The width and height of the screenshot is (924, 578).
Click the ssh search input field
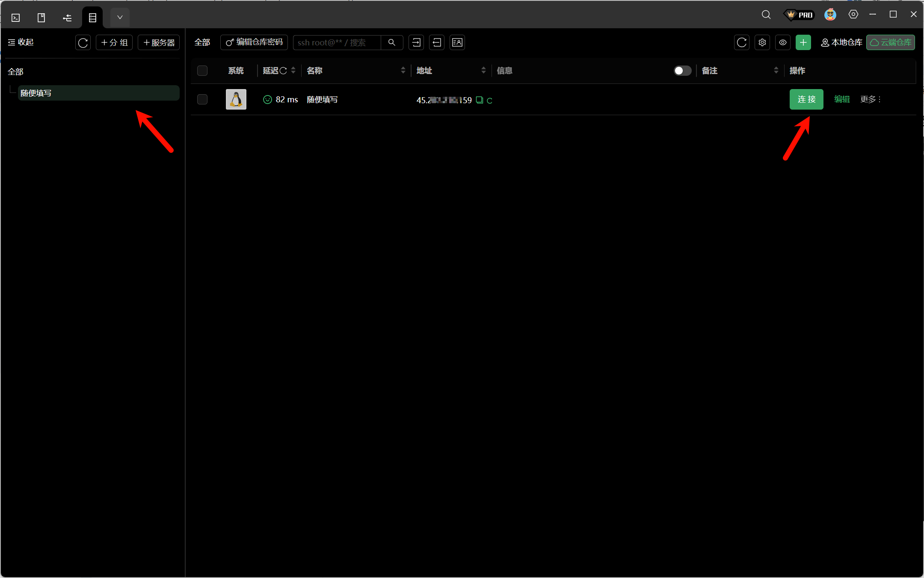[x=337, y=42]
